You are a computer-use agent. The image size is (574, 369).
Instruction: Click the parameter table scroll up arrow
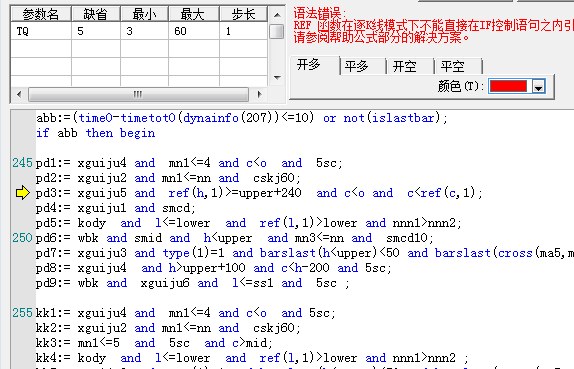277,15
